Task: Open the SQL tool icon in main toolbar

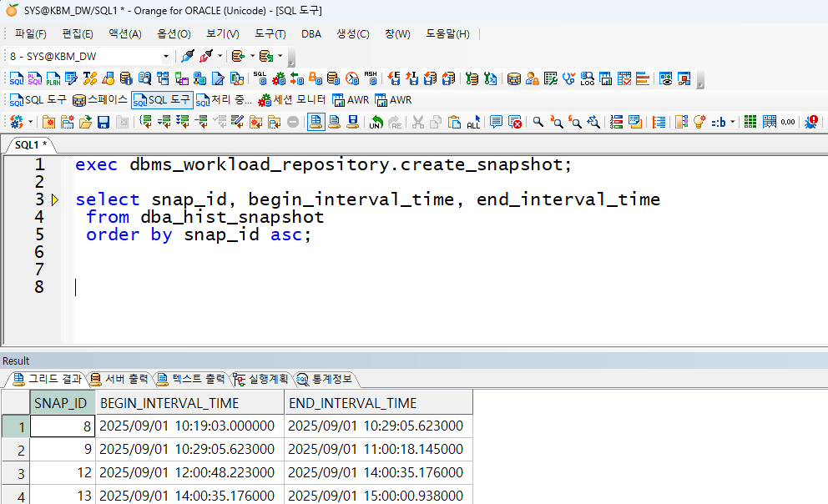Action: pos(17,79)
